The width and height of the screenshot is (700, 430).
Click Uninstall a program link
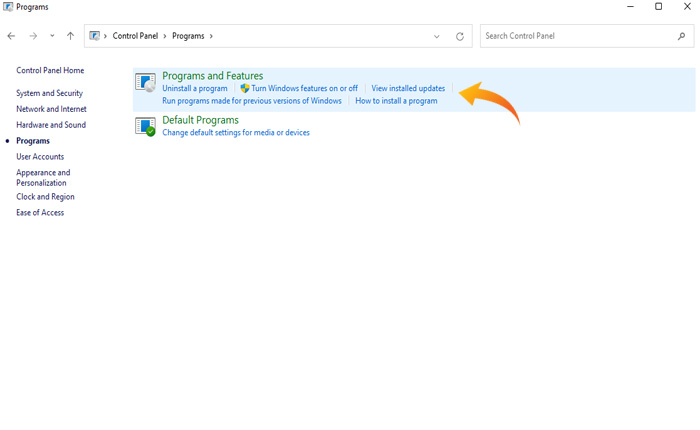click(x=195, y=89)
